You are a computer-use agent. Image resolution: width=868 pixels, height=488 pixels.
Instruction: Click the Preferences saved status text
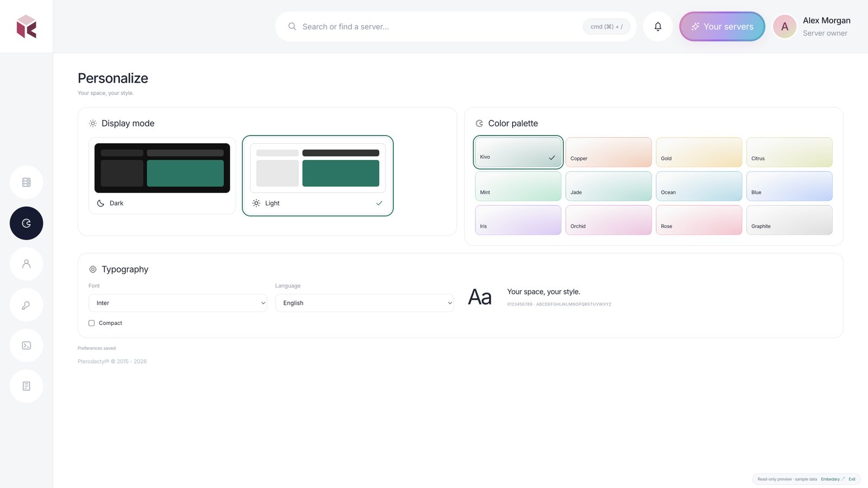97,348
